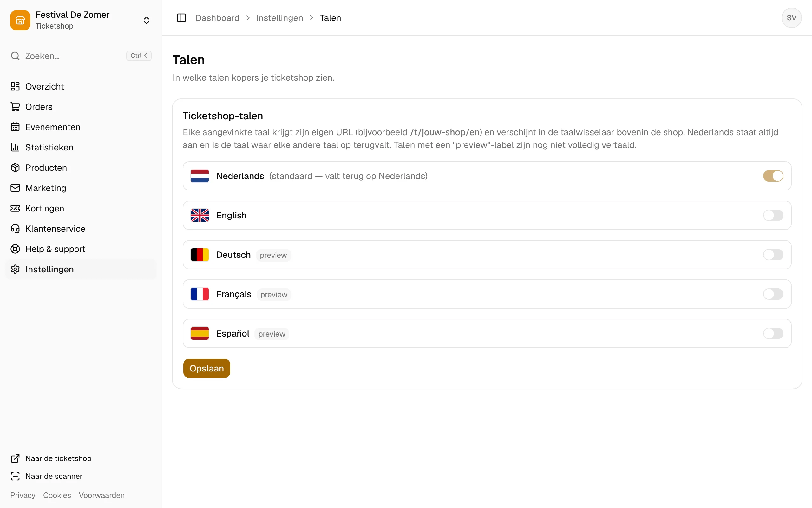Screen dimensions: 812x508
Task: Click the German flag next to Deutsch
Action: (200, 255)
